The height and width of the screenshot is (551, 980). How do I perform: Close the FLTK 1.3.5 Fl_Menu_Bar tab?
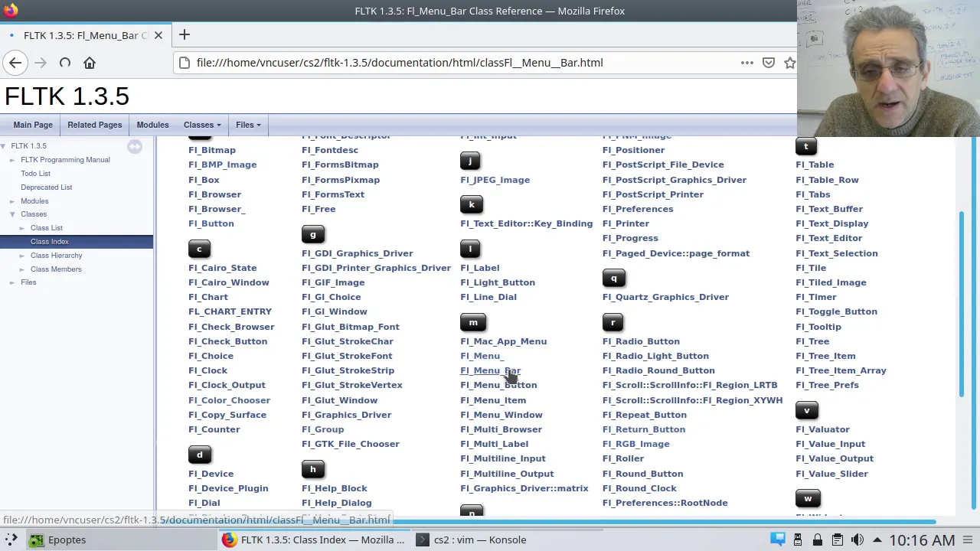[158, 35]
